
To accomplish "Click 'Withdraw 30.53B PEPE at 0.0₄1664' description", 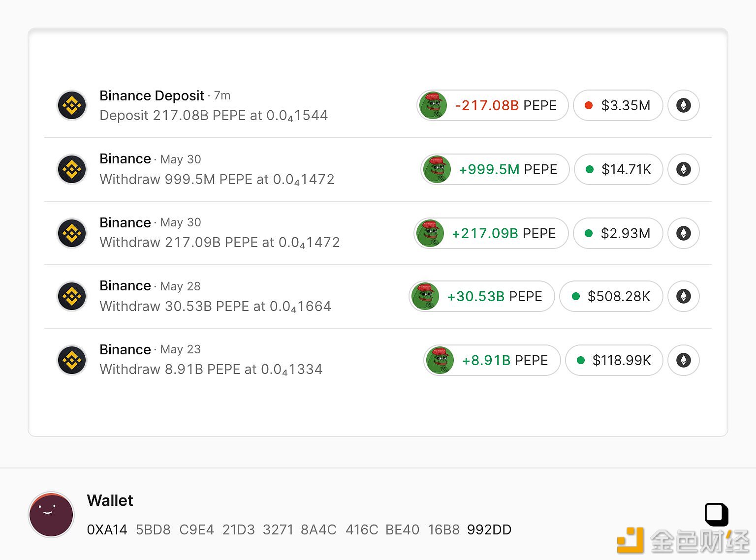I will click(x=215, y=307).
